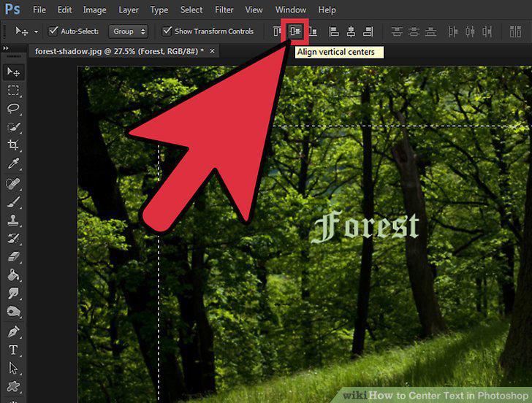Click Align horizontal centers icon

click(x=351, y=31)
